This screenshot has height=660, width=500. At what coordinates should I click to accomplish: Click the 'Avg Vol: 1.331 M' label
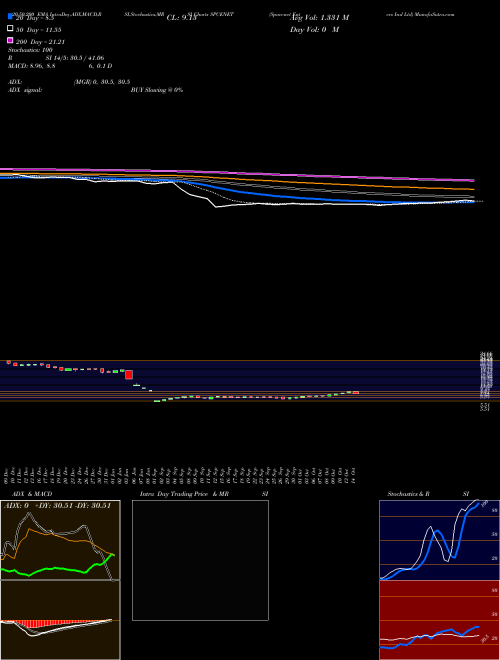[319, 18]
